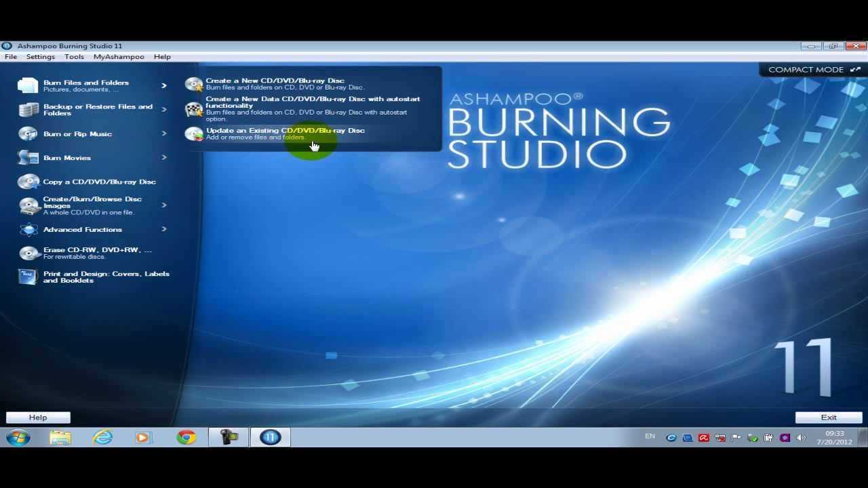
Task: Choose Create a New CD/DVD/Blu-ray Disc
Action: (x=275, y=81)
